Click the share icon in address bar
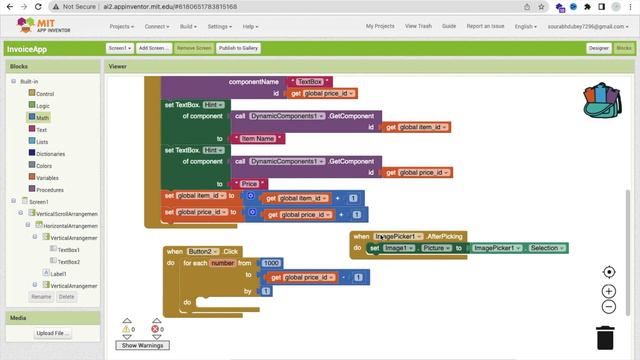 (x=527, y=7)
